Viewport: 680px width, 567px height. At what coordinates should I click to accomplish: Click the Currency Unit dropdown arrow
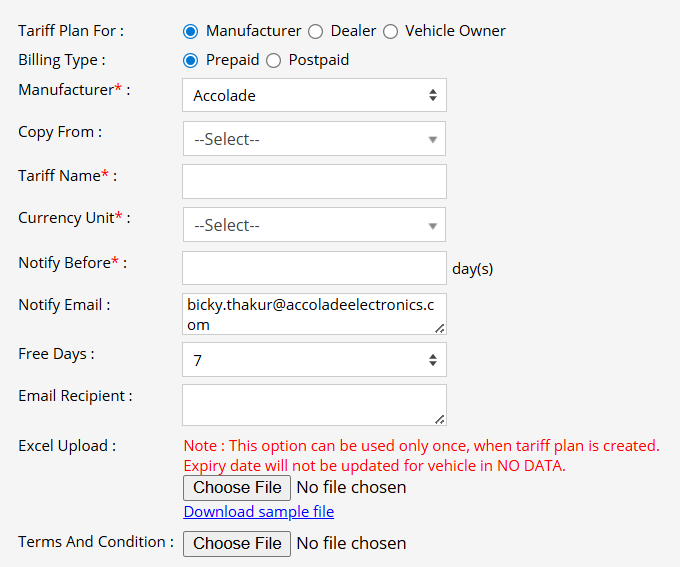coord(432,226)
